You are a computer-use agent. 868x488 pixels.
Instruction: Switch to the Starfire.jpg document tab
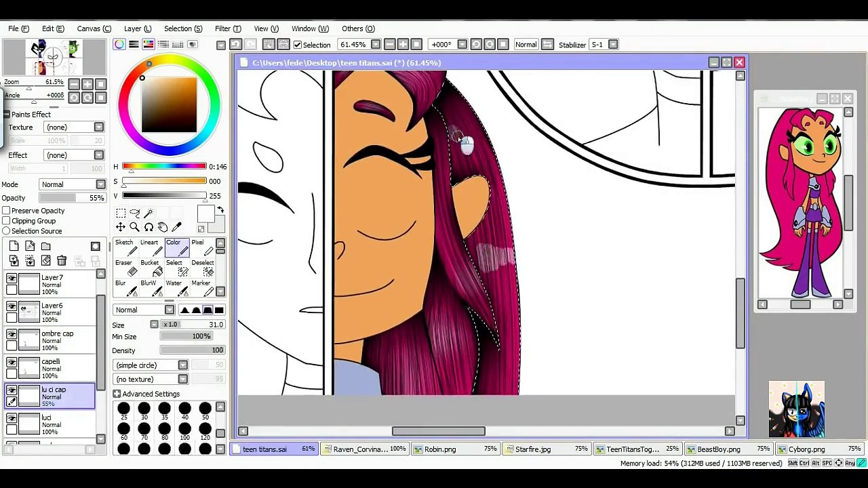point(548,449)
